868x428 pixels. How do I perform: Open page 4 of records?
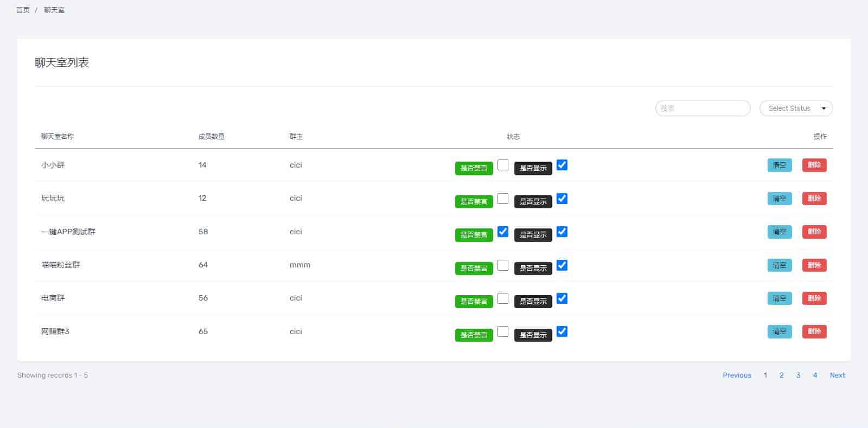815,375
